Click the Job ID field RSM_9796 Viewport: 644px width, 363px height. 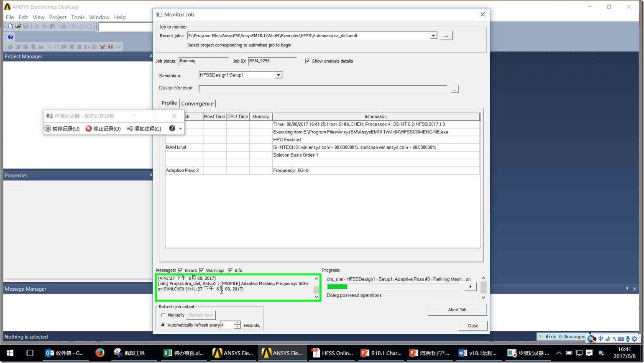click(272, 61)
